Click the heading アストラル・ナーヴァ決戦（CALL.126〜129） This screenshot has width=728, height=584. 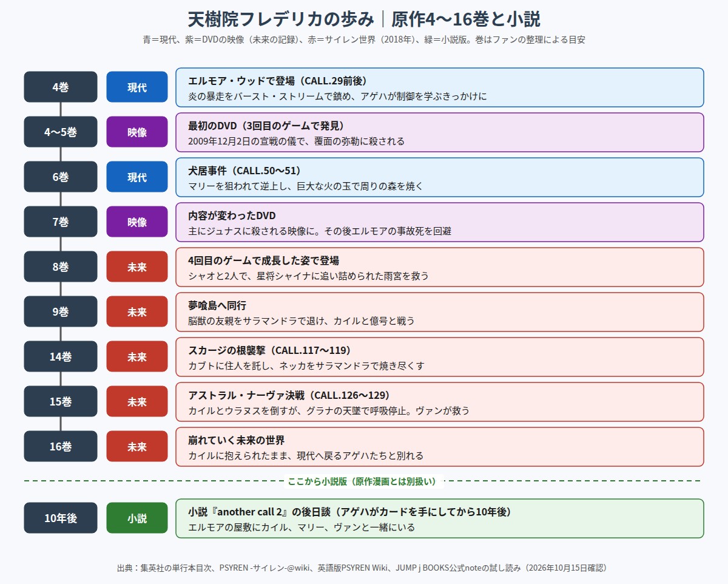pyautogui.click(x=289, y=395)
